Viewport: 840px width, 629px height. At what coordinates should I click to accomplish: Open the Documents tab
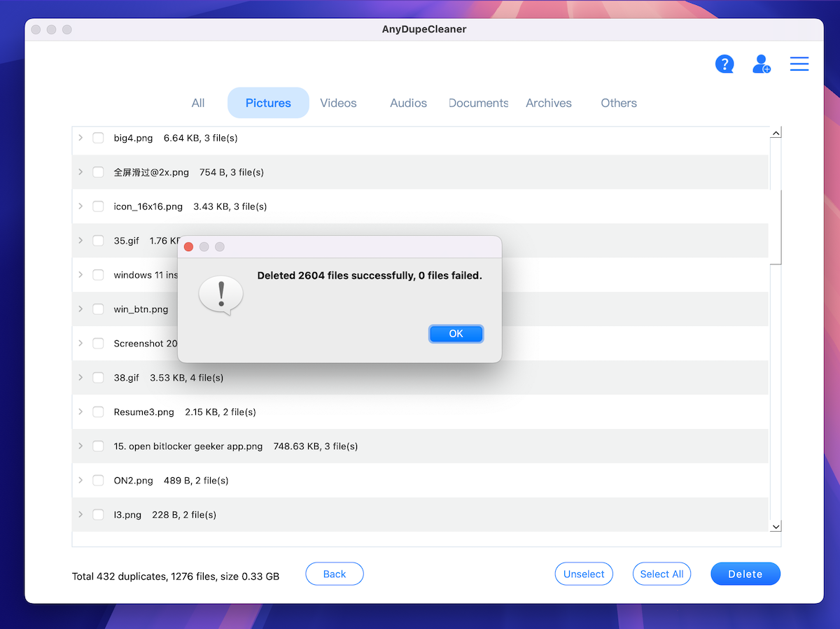478,103
